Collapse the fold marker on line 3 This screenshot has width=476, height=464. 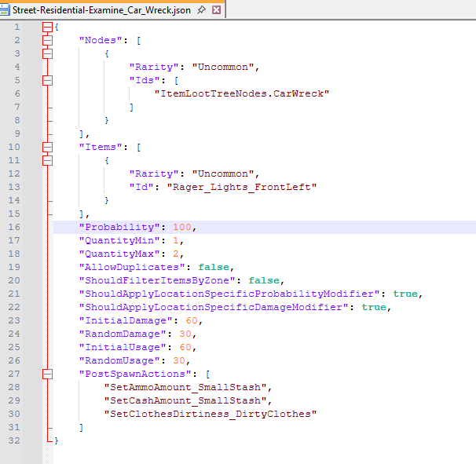(48, 53)
